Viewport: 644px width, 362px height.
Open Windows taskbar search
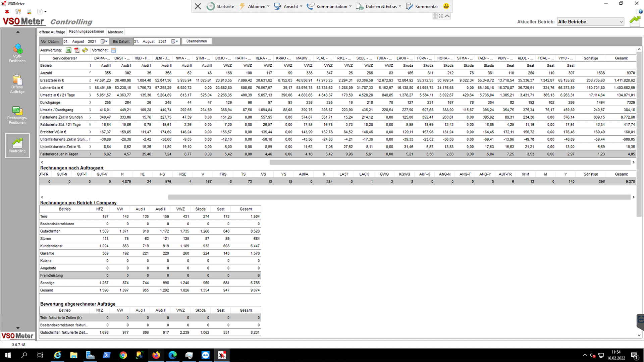click(24, 355)
